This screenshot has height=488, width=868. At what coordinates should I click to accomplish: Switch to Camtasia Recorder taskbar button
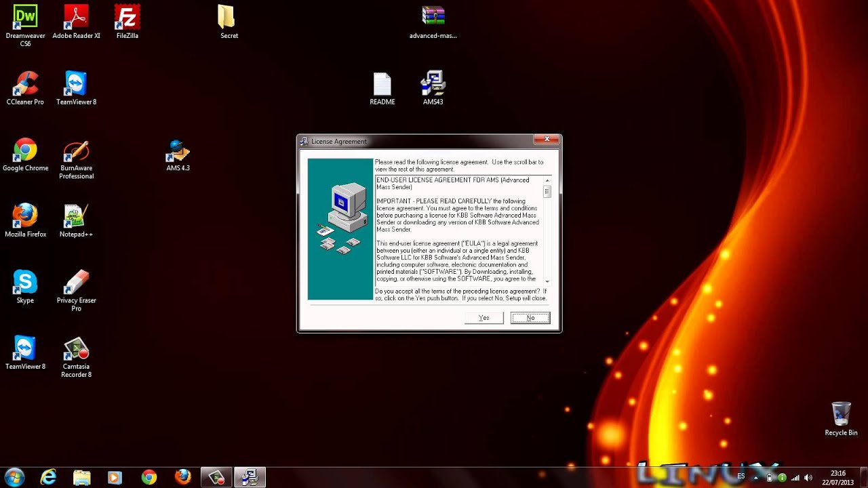216,477
